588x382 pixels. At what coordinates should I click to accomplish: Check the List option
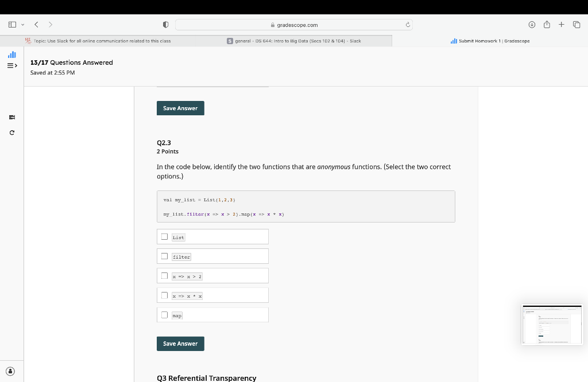pos(164,237)
